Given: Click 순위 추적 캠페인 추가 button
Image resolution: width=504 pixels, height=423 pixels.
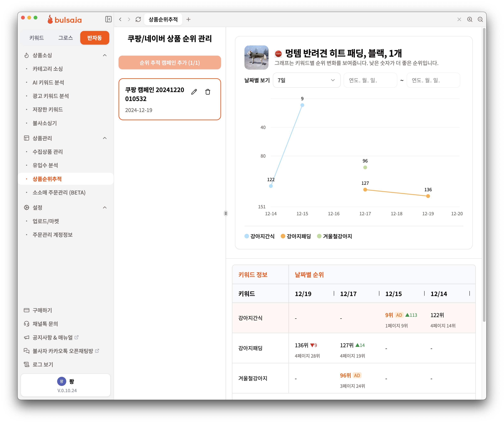Looking at the screenshot, I should (x=170, y=63).
